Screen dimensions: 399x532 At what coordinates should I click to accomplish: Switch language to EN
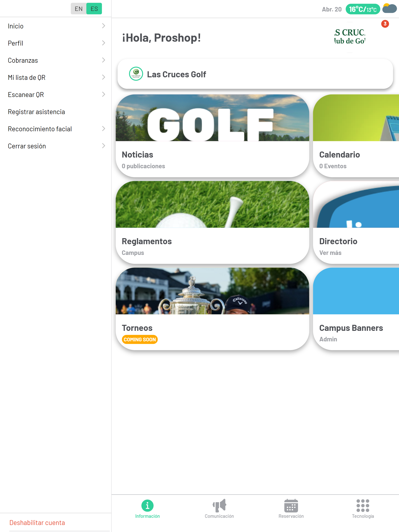click(x=79, y=9)
